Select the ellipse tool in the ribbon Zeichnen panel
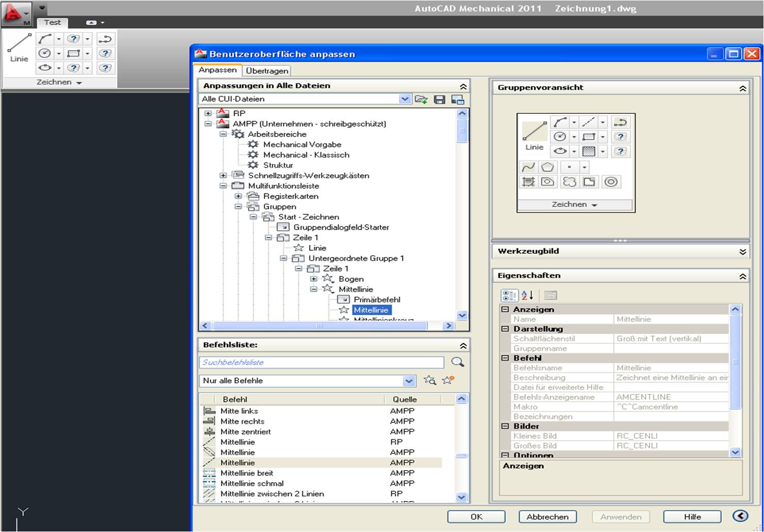 tap(45, 68)
